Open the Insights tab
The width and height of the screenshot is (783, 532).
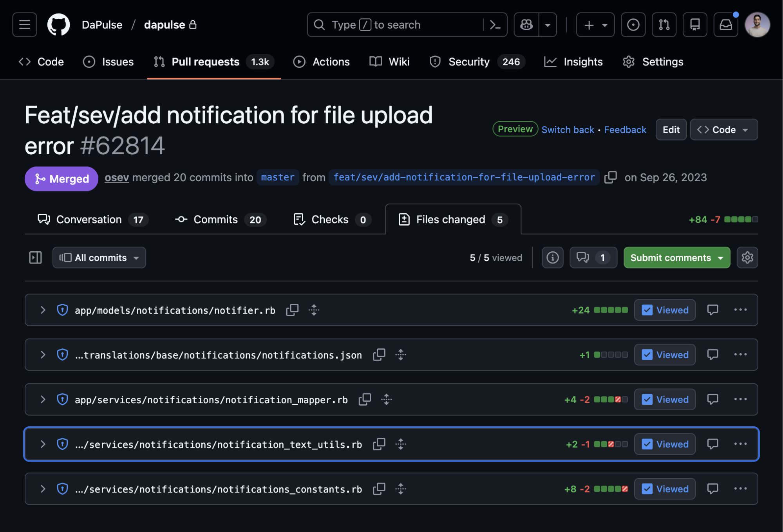tap(573, 62)
